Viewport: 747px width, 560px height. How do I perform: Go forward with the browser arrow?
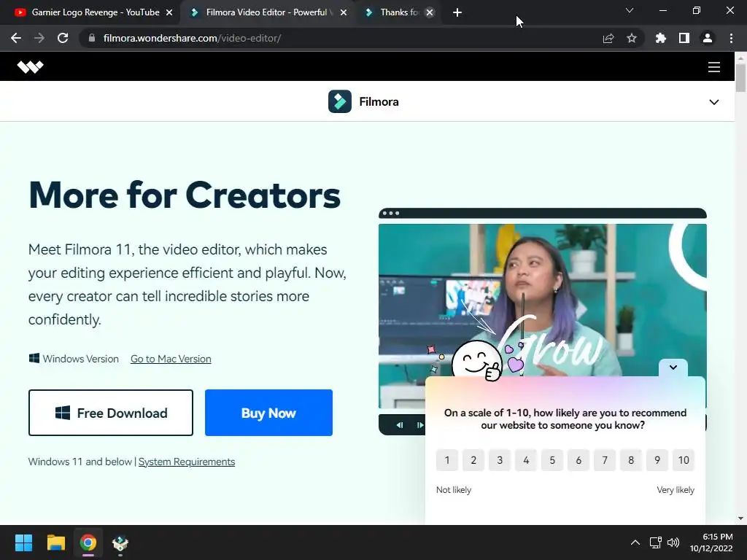pos(39,38)
